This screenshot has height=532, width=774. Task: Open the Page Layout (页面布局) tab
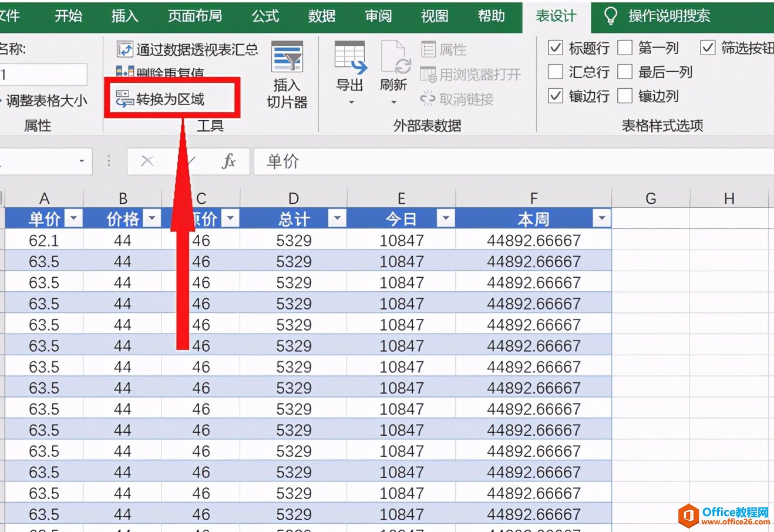(195, 16)
